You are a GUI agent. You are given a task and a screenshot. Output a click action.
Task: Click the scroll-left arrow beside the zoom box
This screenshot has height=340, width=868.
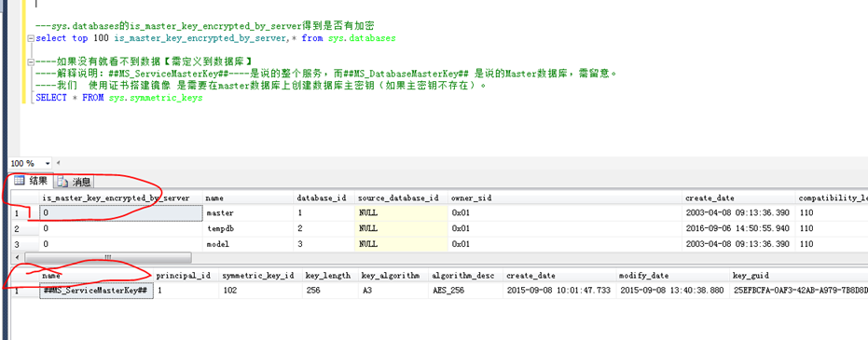click(x=58, y=164)
